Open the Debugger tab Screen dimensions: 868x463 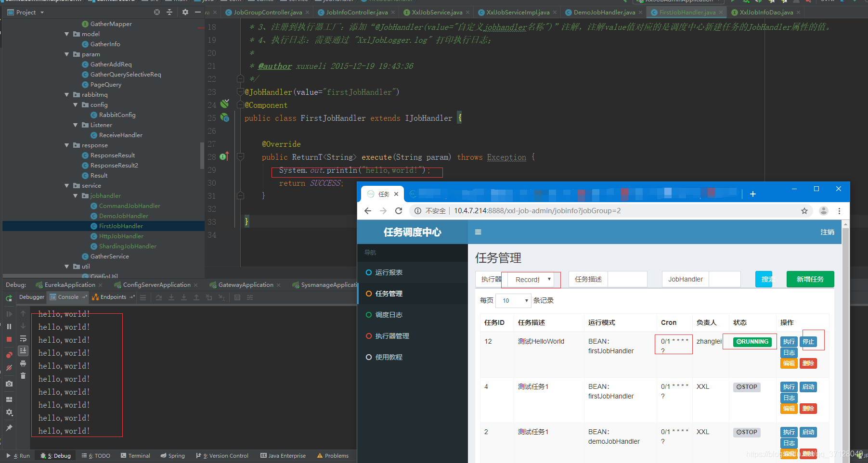point(32,297)
